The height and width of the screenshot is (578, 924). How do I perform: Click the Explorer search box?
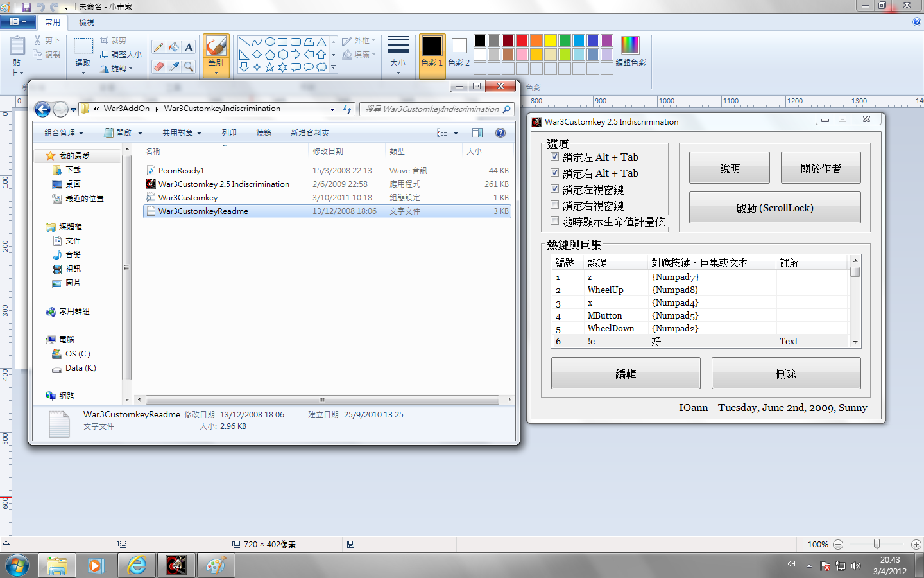coord(438,109)
